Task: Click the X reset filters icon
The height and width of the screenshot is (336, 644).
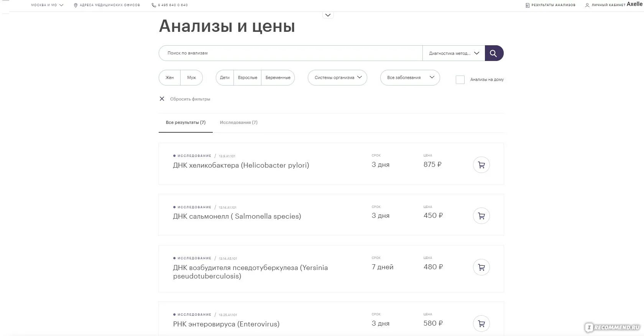Action: point(162,99)
